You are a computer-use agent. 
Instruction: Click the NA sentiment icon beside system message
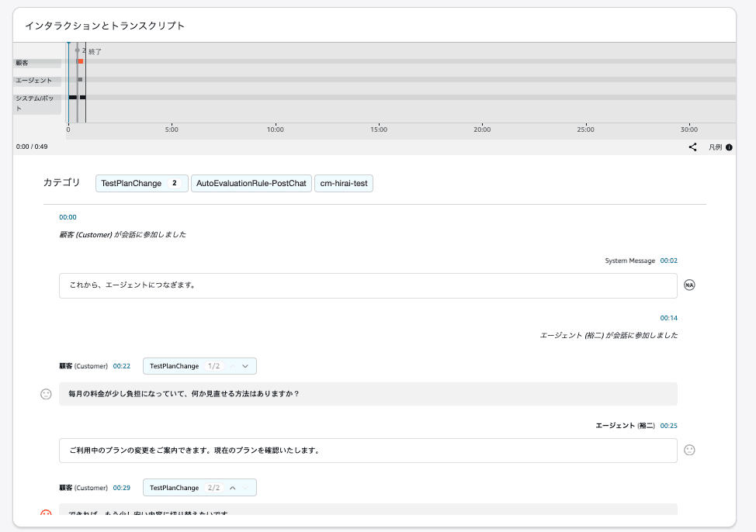(689, 285)
